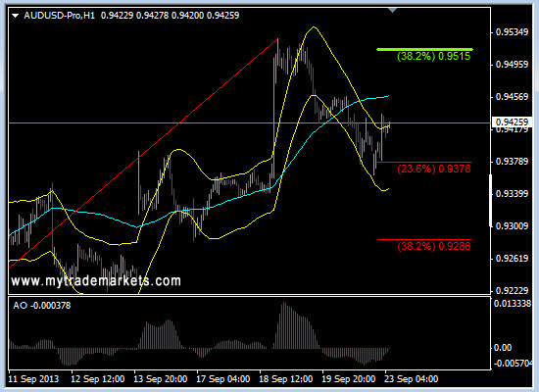Screen dimensions: 539x392
Task: Click the -0.005704 oscillator scale value
Action: 513,364
